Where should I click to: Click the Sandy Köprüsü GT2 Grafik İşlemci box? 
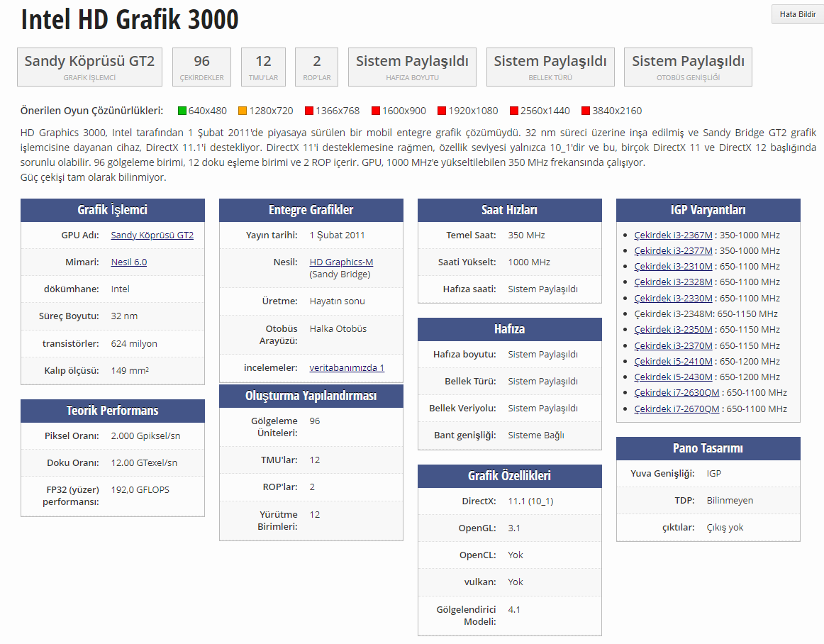point(89,67)
